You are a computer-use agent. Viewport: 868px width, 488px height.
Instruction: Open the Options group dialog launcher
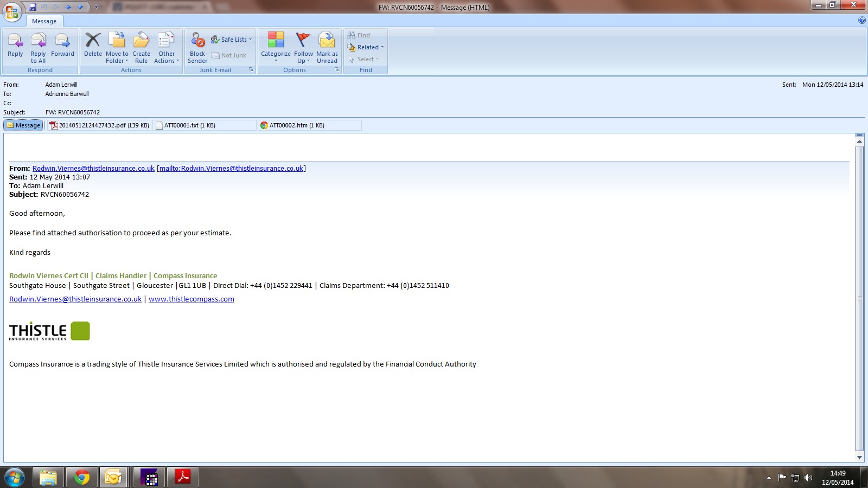tap(337, 70)
